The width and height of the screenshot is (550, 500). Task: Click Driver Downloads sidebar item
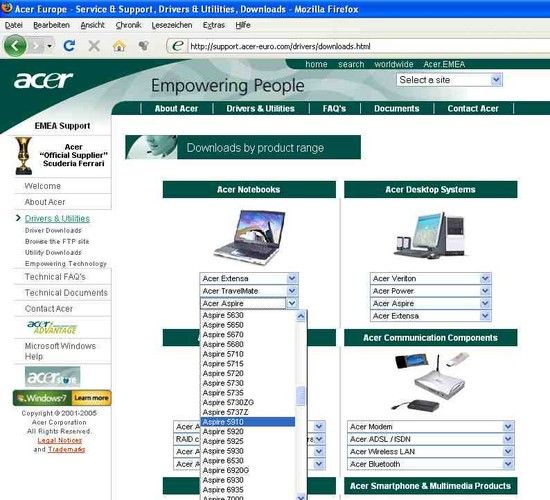tap(53, 231)
